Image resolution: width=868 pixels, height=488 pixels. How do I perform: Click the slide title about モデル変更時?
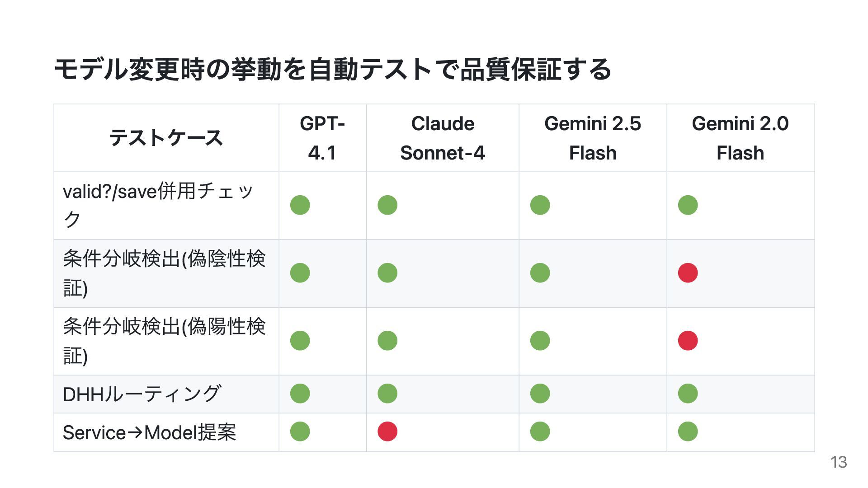click(x=333, y=70)
